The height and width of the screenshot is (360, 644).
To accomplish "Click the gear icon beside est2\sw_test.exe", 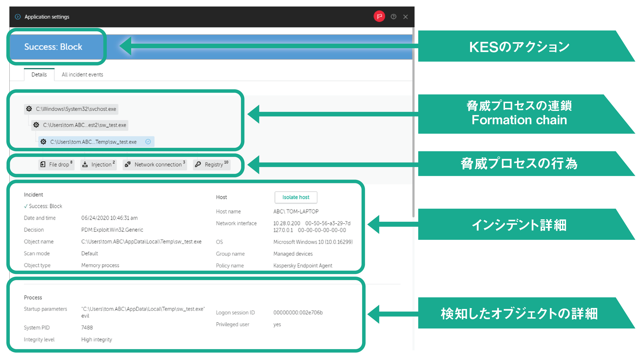I will point(36,125).
